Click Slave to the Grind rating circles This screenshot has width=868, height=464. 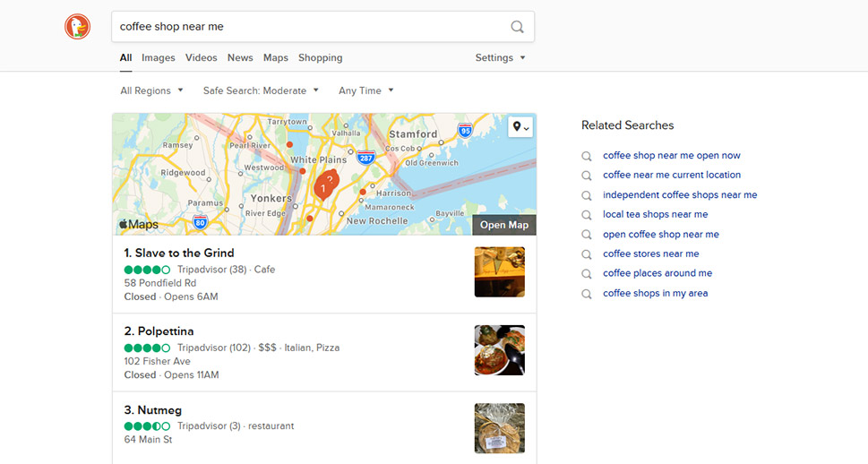(147, 270)
